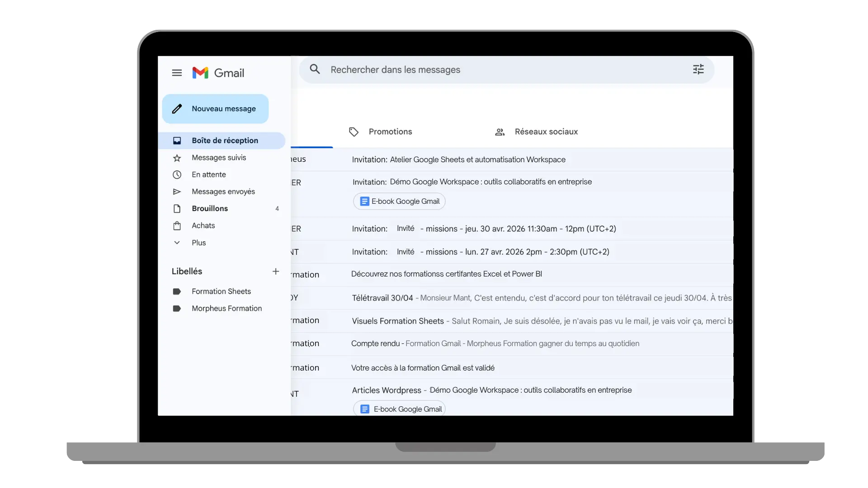Switch to the Promotions tab
Viewport: 868px width, 488px height.
coord(381,131)
